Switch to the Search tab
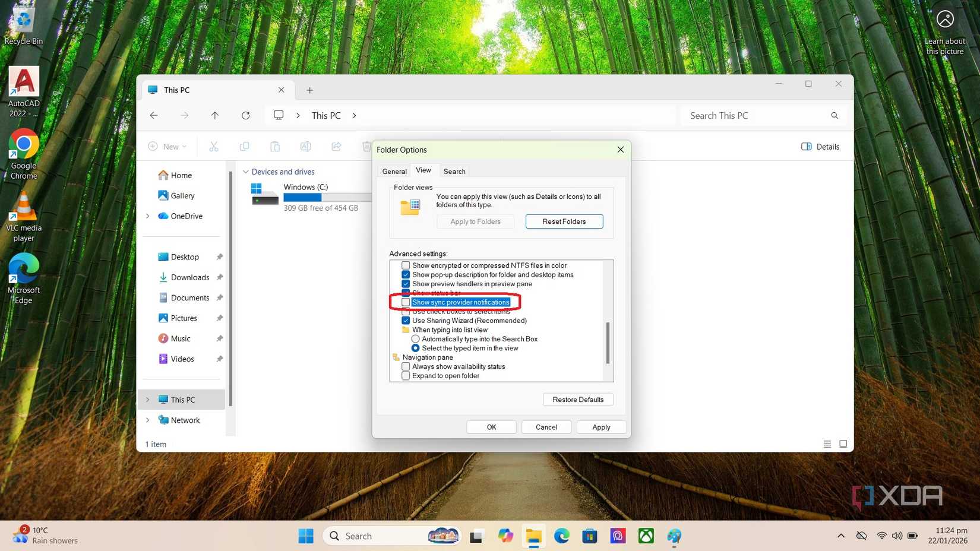The width and height of the screenshot is (980, 551). click(454, 171)
